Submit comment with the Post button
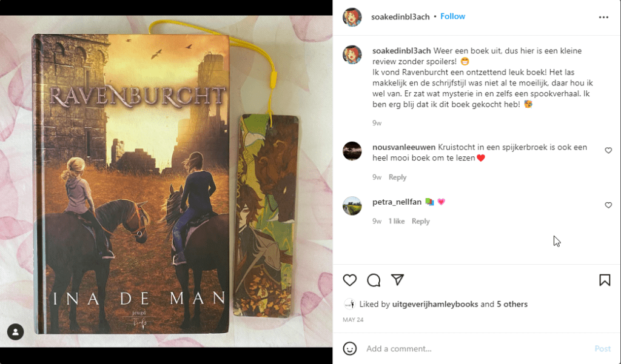The height and width of the screenshot is (364, 621). point(602,349)
